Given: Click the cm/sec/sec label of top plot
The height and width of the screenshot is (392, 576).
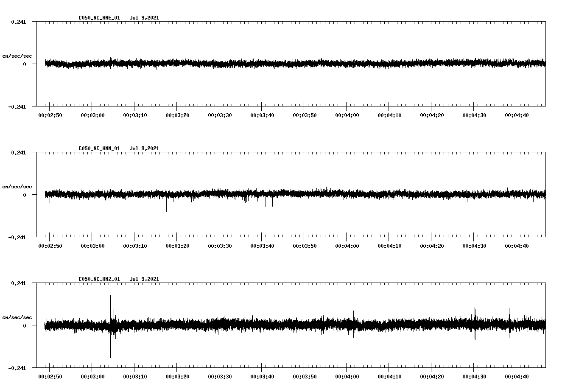Looking at the screenshot, I should tap(17, 56).
